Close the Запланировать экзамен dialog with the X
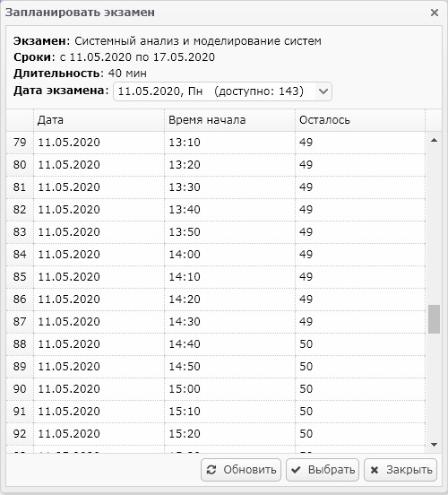Viewport: 448px width, 495px height. (x=435, y=13)
